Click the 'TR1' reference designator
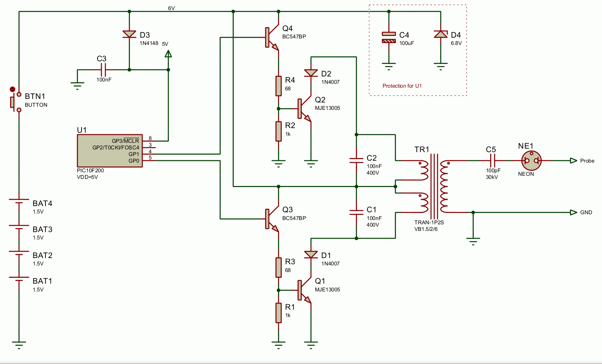 point(422,149)
